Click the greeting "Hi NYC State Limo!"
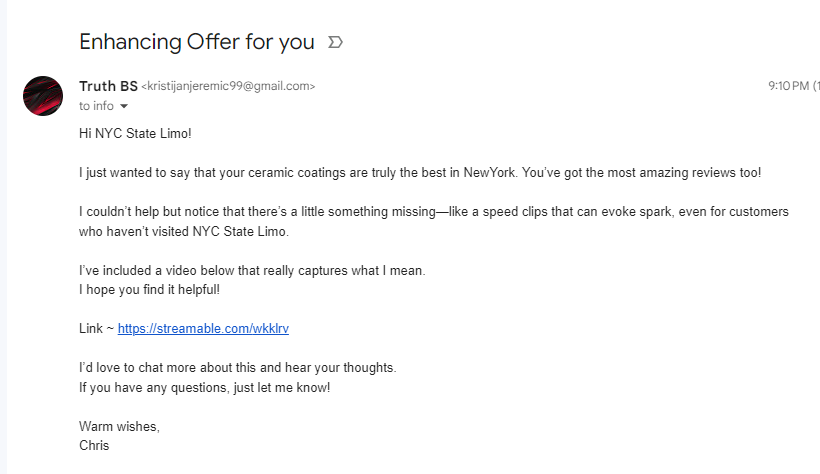 pyautogui.click(x=135, y=133)
